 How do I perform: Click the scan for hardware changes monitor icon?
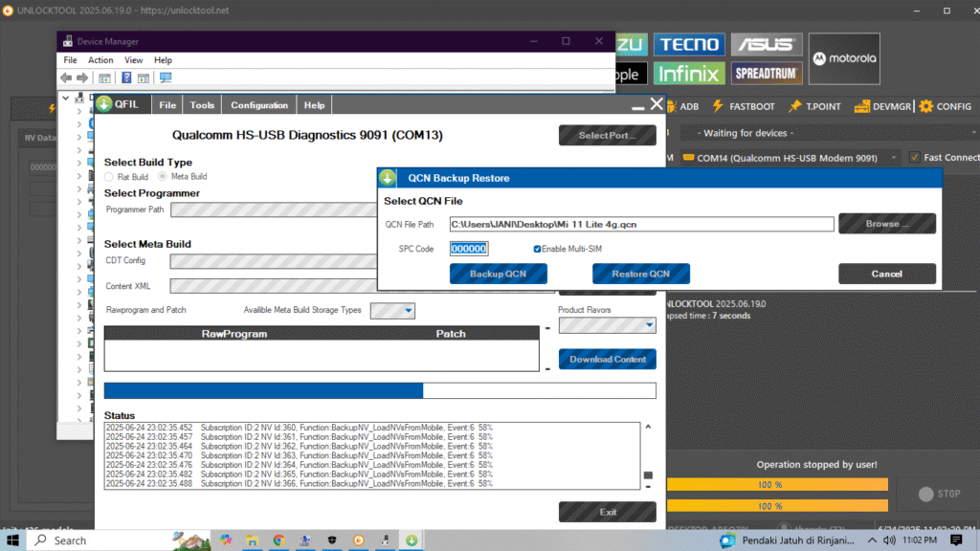click(x=166, y=77)
